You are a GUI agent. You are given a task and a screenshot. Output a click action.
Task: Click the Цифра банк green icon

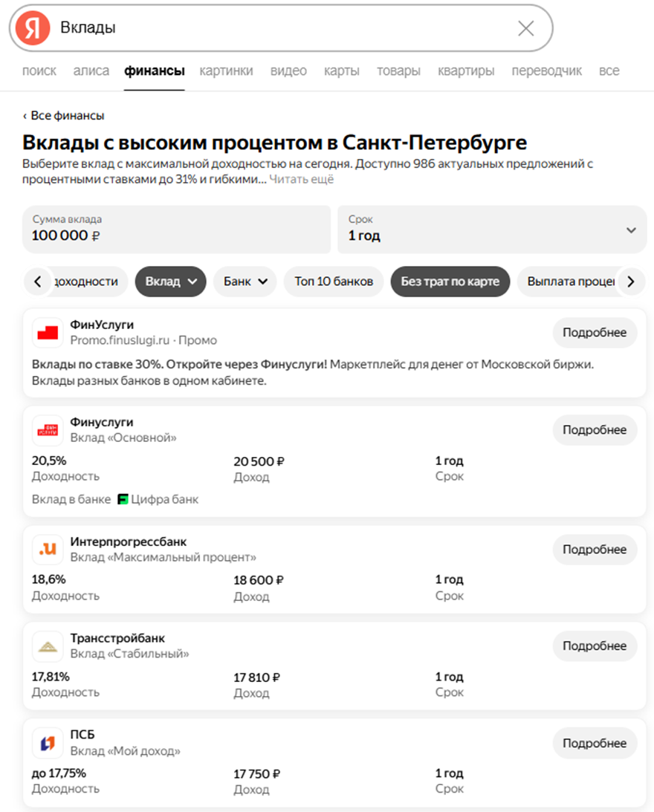[123, 499]
